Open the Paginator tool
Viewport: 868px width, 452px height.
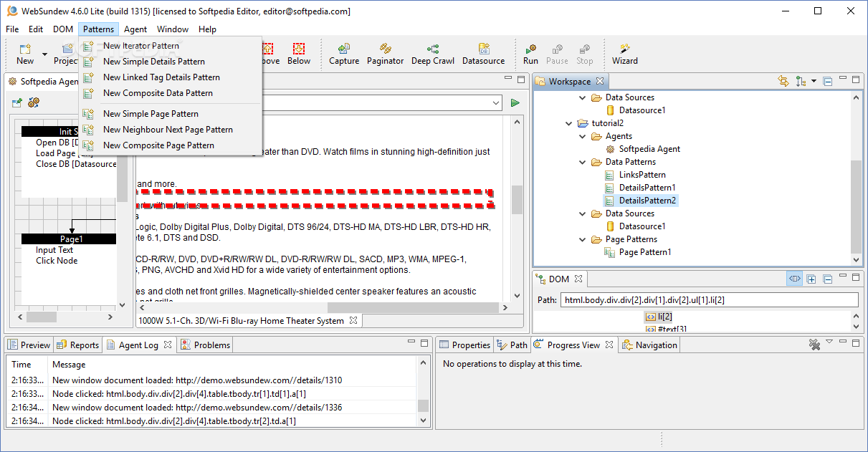(386, 54)
